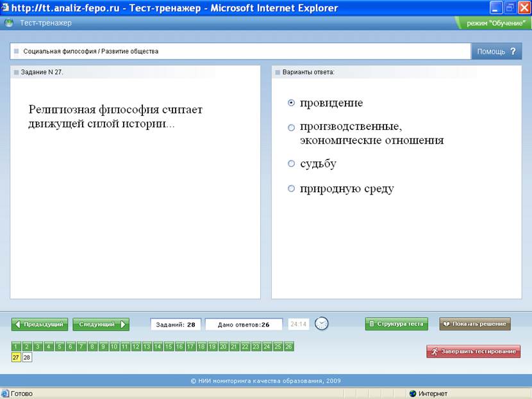This screenshot has height=399, width=532.
Task: Jump to question 26
Action: click(x=288, y=346)
